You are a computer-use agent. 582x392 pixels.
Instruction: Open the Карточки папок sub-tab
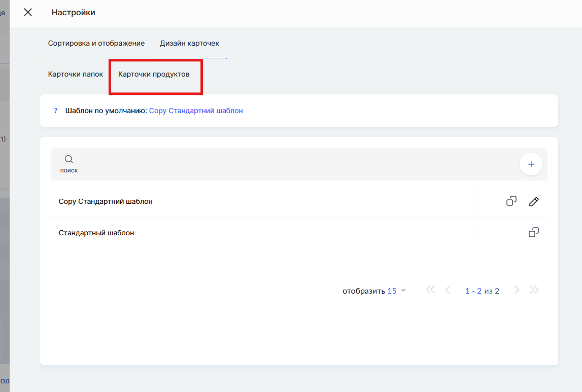point(76,75)
